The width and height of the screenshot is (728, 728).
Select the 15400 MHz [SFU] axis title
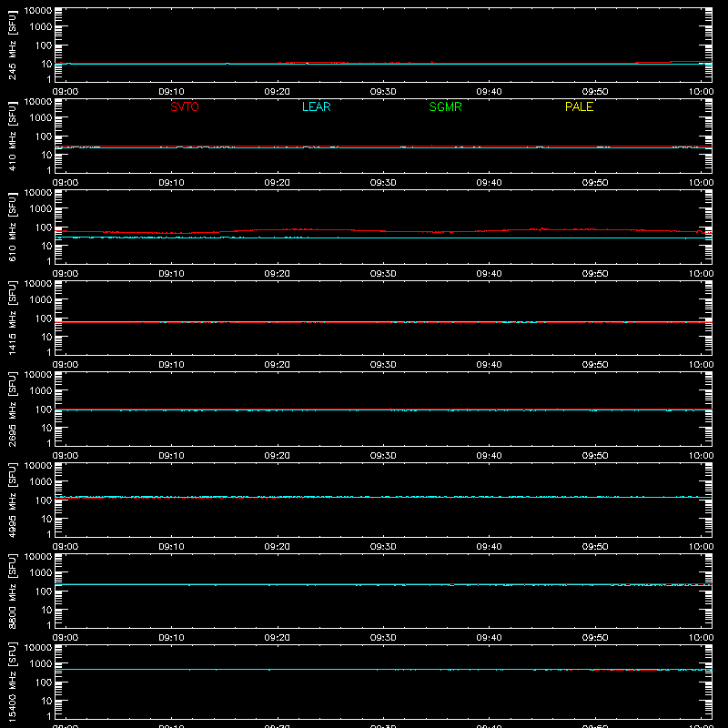(x=12, y=682)
